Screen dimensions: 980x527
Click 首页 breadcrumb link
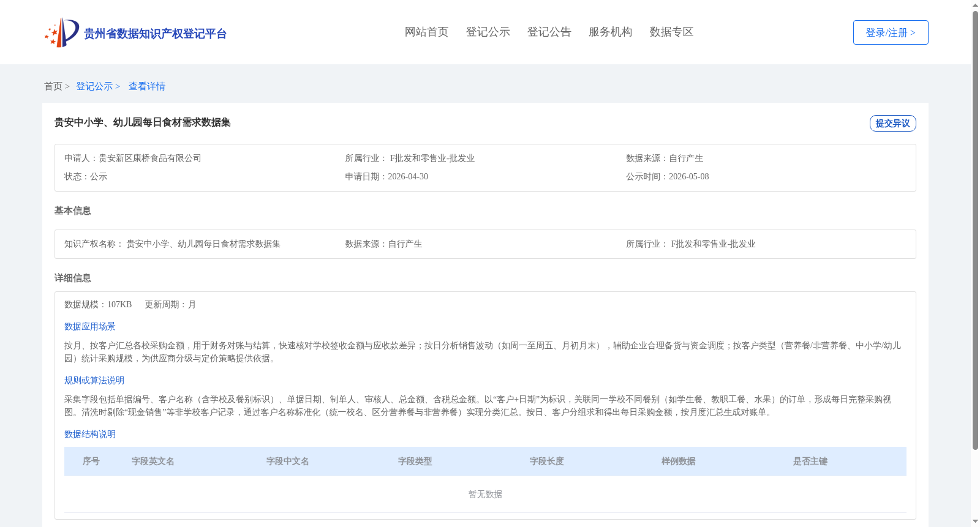click(x=53, y=86)
